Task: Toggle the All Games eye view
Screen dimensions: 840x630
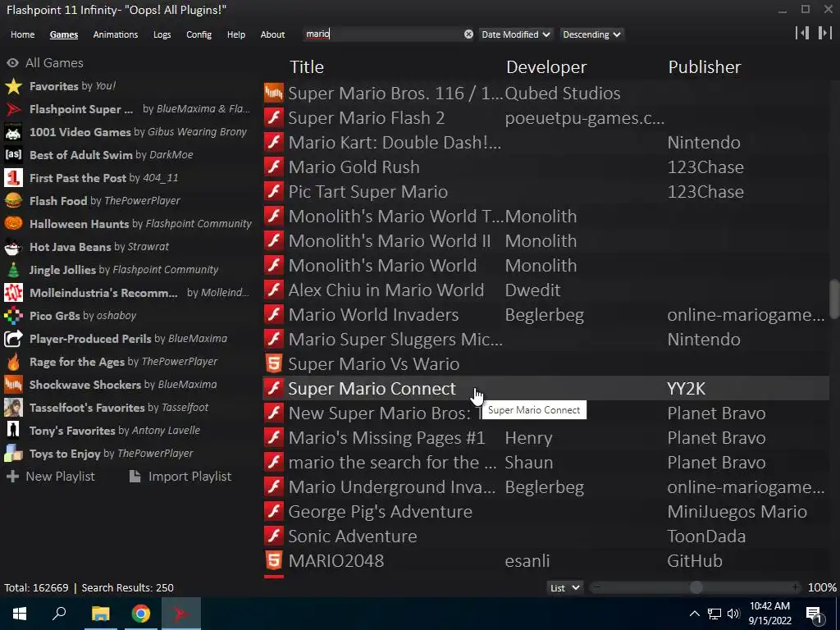Action: pyautogui.click(x=12, y=63)
